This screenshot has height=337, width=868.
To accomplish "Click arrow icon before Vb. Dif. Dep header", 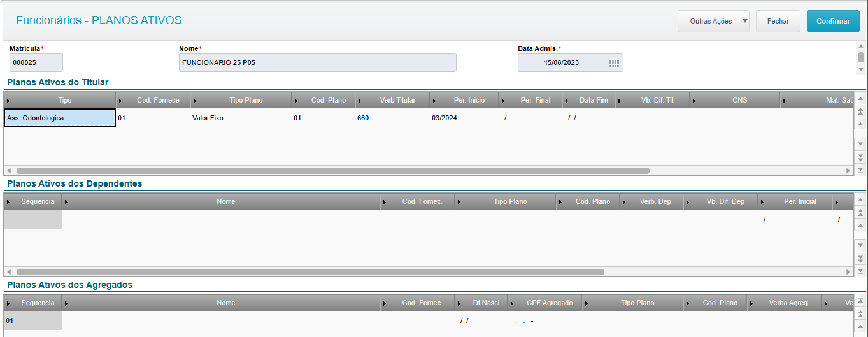I will tap(687, 202).
